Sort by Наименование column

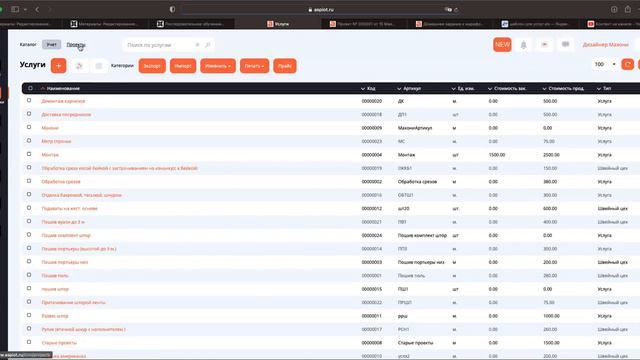coord(63,89)
